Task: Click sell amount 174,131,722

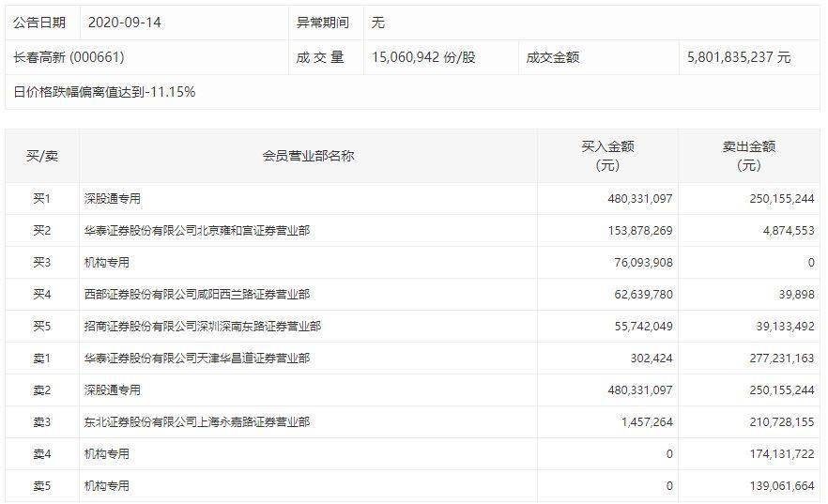Action: (x=782, y=454)
